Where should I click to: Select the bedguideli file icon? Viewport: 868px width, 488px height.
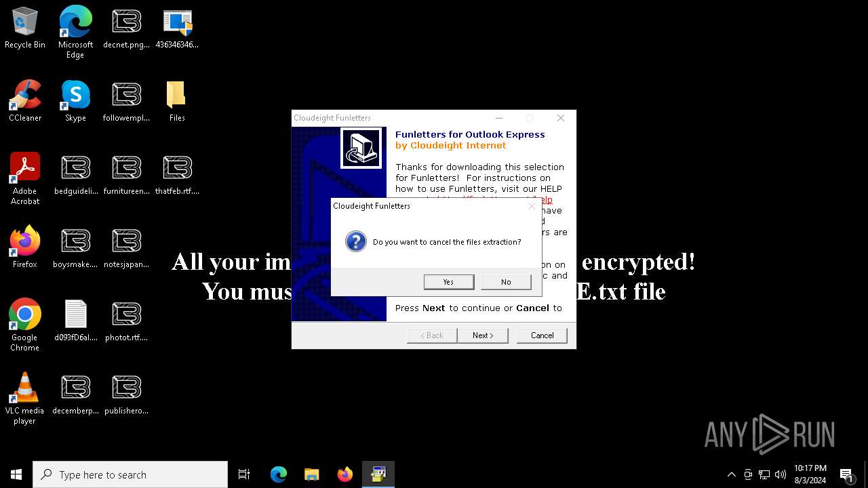tap(76, 174)
